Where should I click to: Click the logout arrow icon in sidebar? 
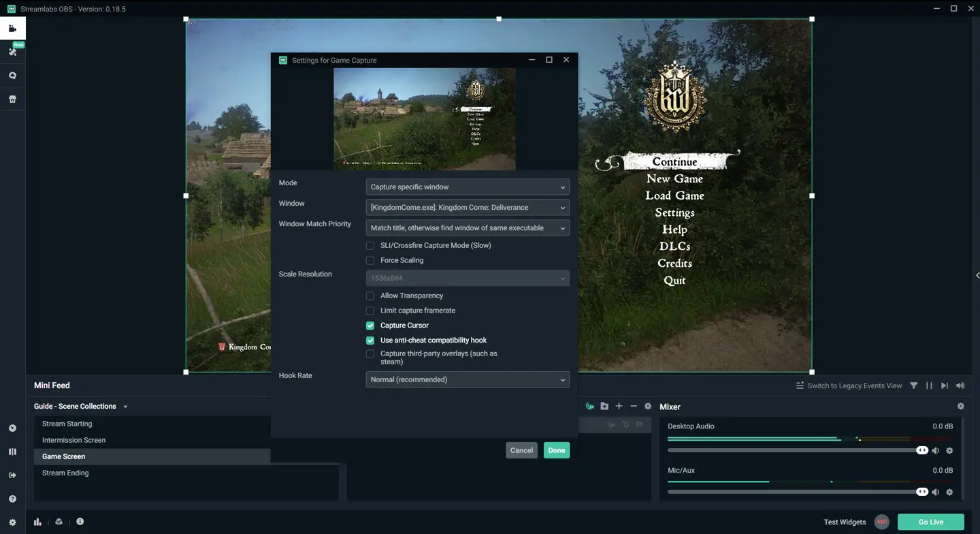(12, 475)
